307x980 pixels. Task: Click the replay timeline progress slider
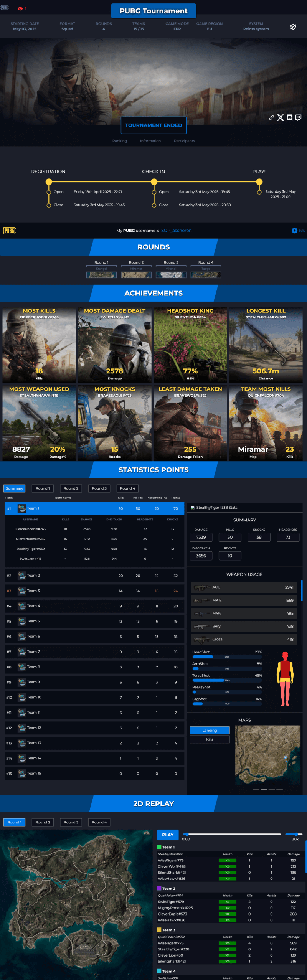(232, 834)
